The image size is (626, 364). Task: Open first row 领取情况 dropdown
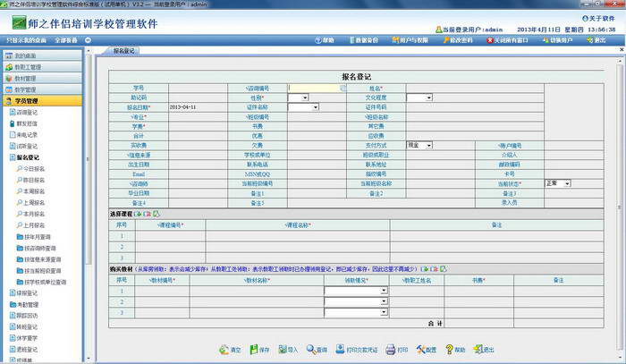(384, 291)
